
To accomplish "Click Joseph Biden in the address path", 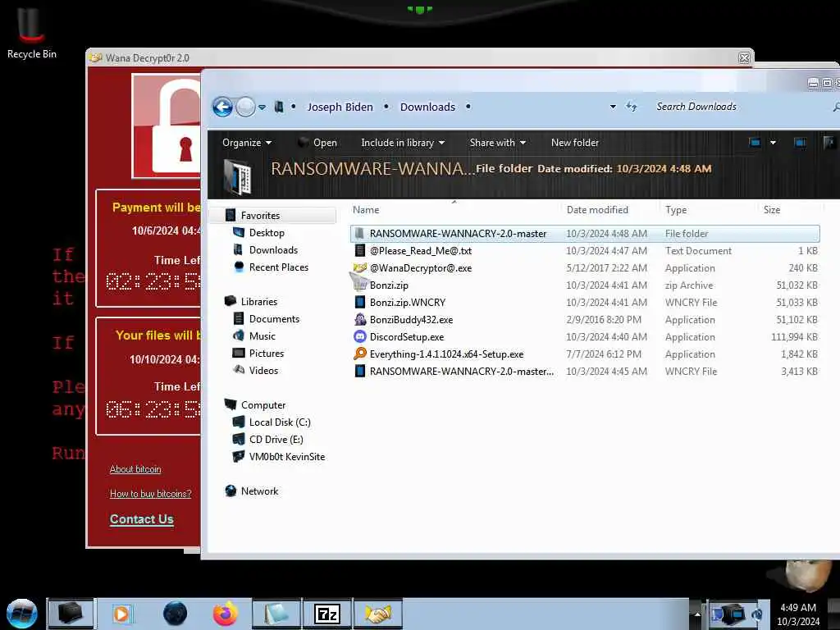I will click(340, 107).
